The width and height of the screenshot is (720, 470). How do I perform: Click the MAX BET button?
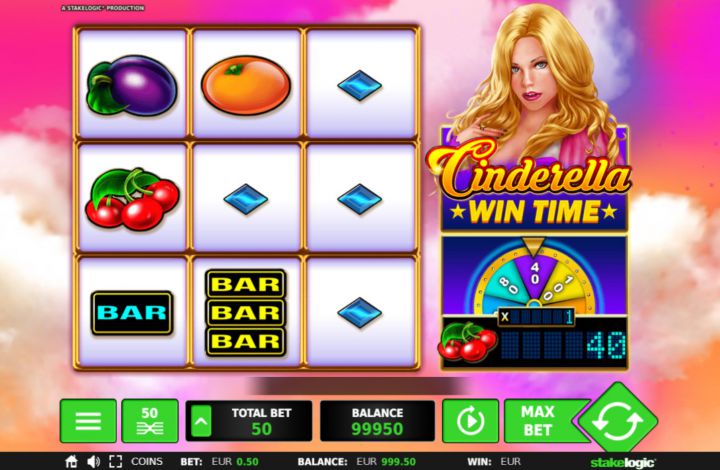pos(540,421)
